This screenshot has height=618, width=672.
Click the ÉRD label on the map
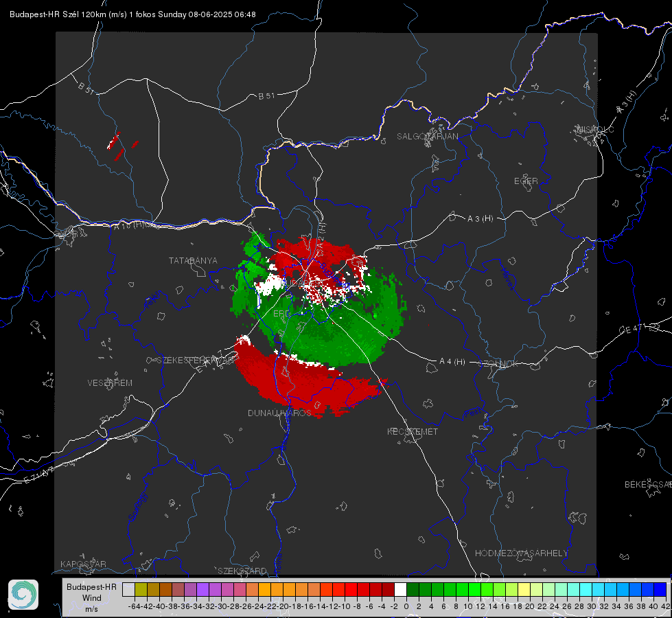click(x=281, y=314)
